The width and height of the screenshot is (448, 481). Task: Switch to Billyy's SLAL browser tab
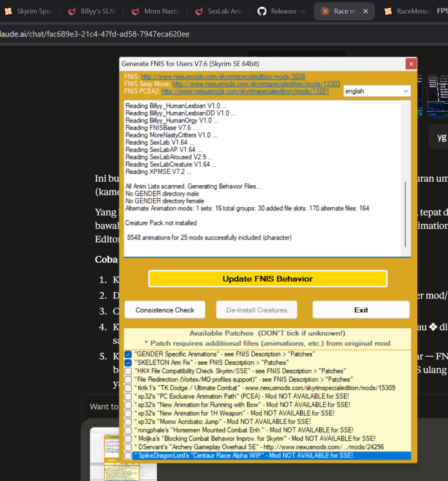(x=93, y=11)
